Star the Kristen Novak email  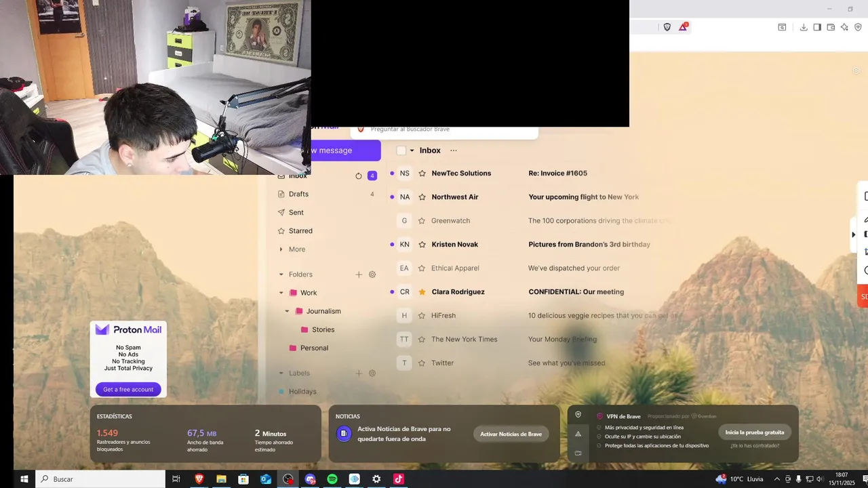[x=422, y=244]
